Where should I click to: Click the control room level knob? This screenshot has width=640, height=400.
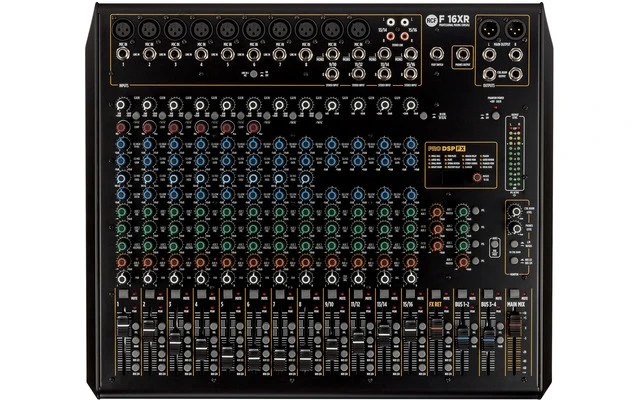point(516,211)
